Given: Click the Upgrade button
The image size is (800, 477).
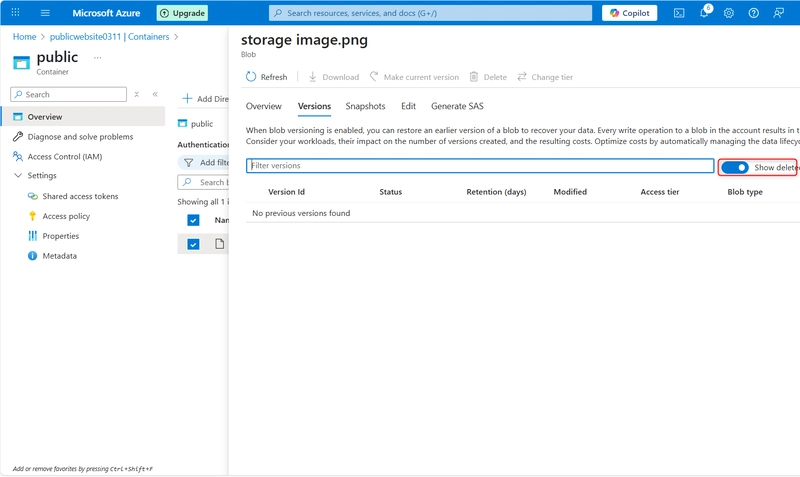Looking at the screenshot, I should 182,13.
